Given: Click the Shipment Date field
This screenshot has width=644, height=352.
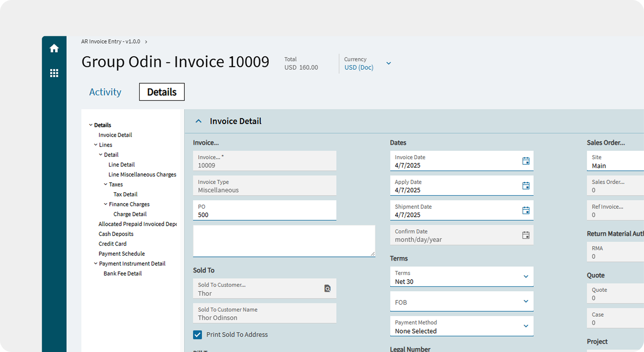Looking at the screenshot, I should (x=461, y=210).
